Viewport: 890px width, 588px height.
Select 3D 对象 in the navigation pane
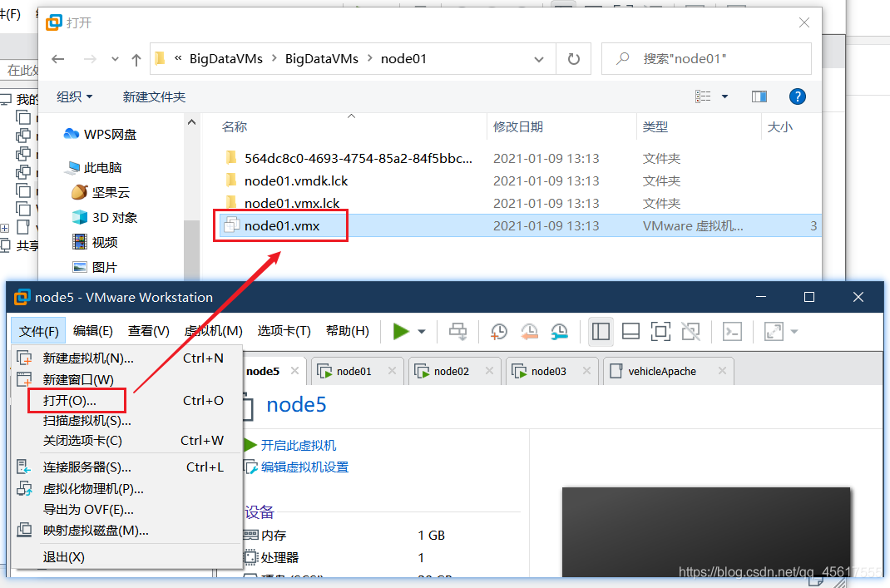[105, 217]
